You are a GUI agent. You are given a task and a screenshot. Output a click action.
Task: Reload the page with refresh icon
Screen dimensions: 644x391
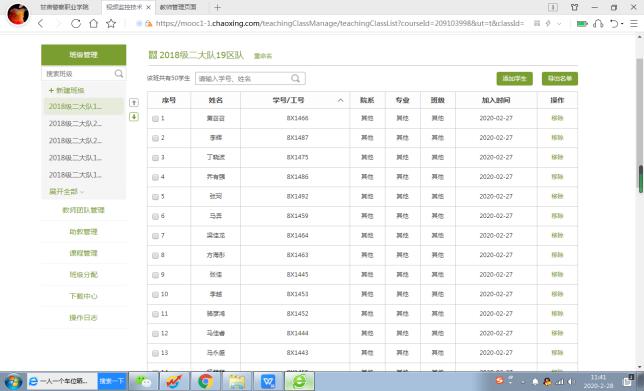[76, 23]
